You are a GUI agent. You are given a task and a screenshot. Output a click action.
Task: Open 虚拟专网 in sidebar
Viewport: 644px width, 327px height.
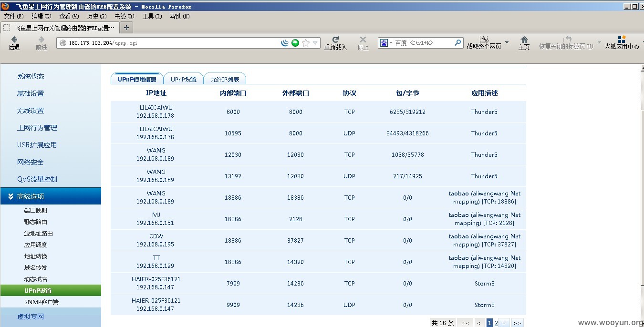pyautogui.click(x=31, y=317)
